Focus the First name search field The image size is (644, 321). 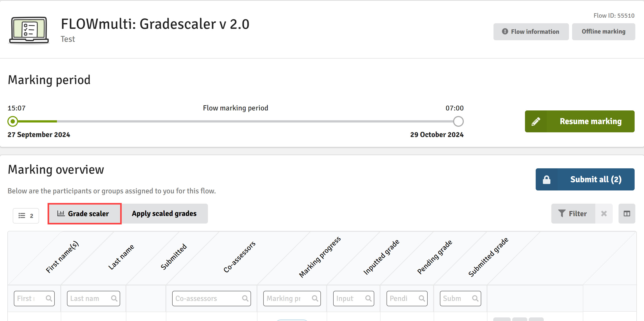[x=34, y=298]
